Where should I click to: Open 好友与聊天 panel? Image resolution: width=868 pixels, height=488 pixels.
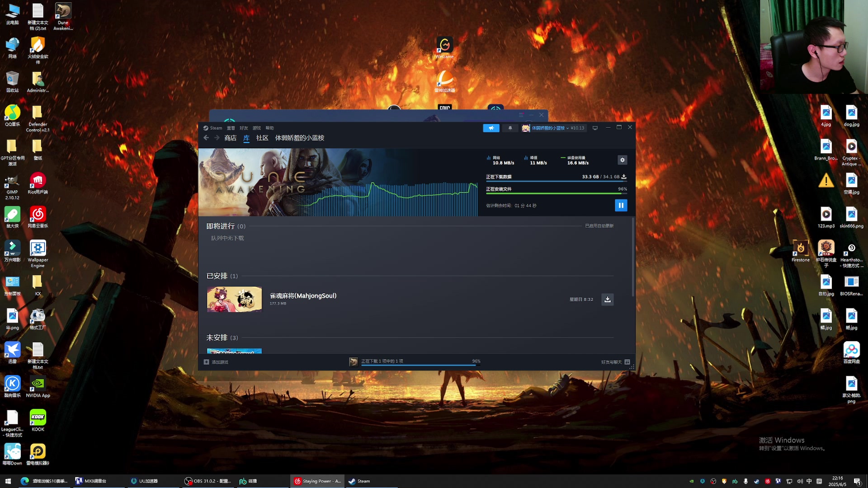coord(615,362)
